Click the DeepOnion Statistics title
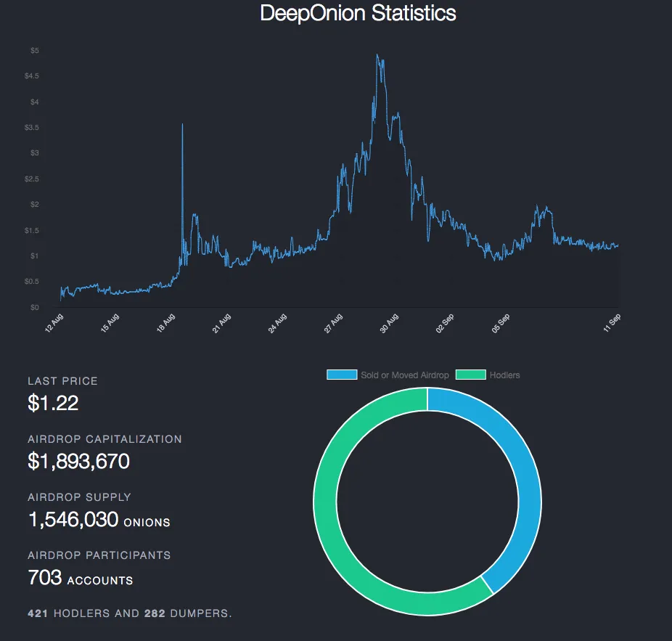Viewport: 672px width, 641px height. point(358,13)
